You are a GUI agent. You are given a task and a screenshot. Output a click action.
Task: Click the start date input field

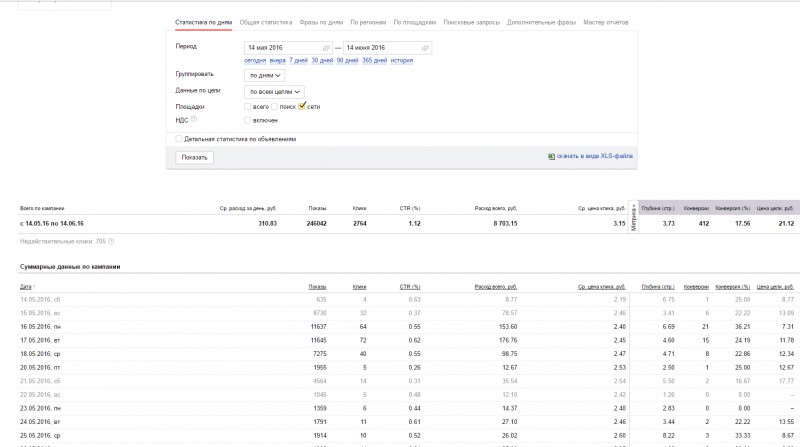coord(280,47)
